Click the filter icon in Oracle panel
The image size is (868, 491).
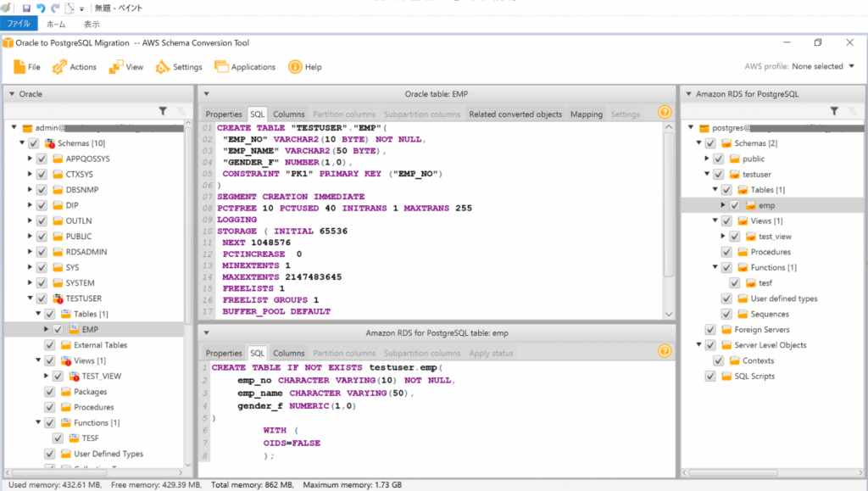(x=163, y=111)
